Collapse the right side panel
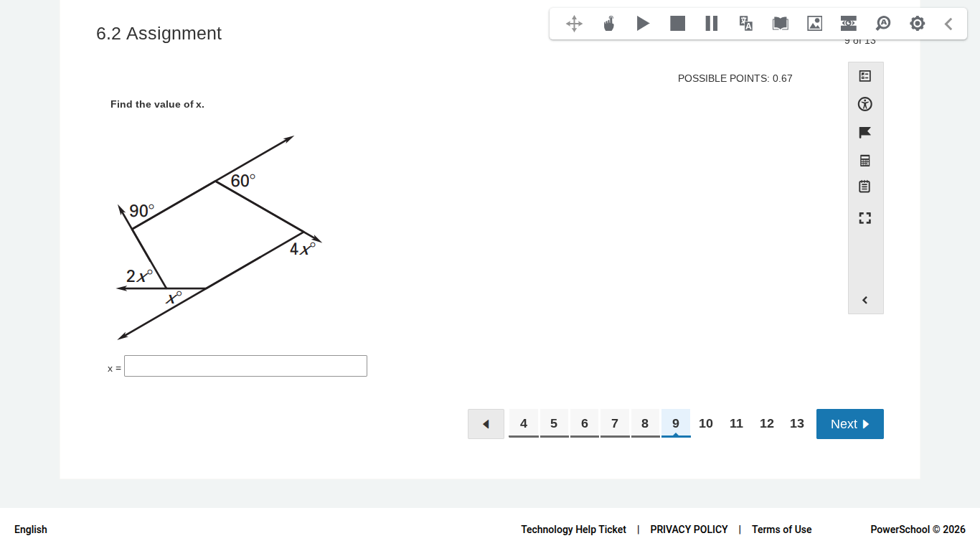 (865, 300)
